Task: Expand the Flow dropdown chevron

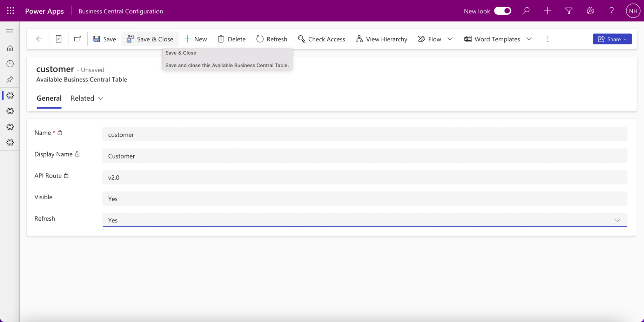Action: click(x=450, y=39)
